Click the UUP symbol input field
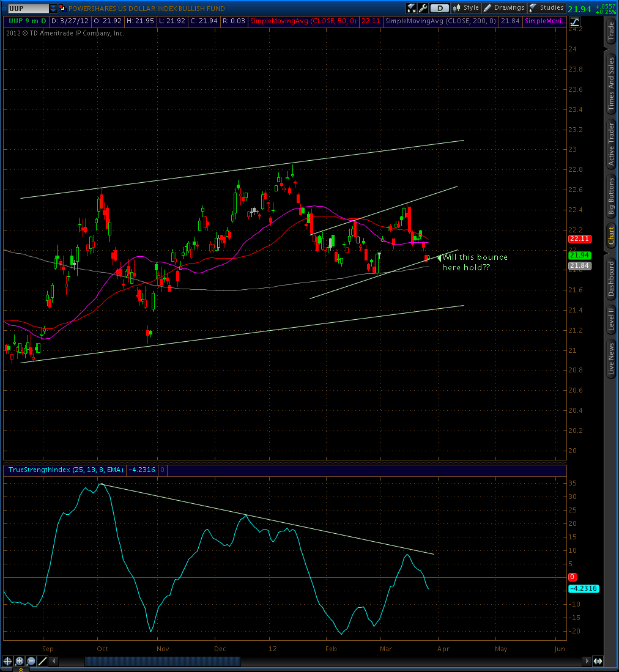The width and height of the screenshot is (619, 672). click(x=28, y=8)
